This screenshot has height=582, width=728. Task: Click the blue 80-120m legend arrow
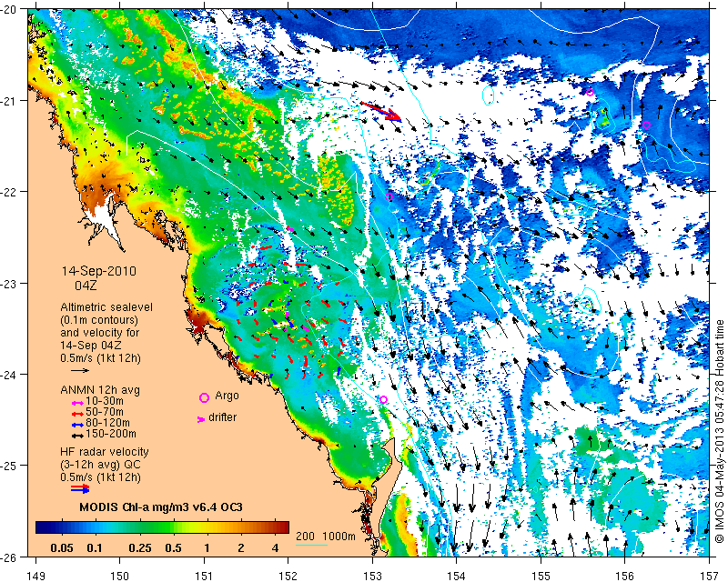click(x=77, y=424)
